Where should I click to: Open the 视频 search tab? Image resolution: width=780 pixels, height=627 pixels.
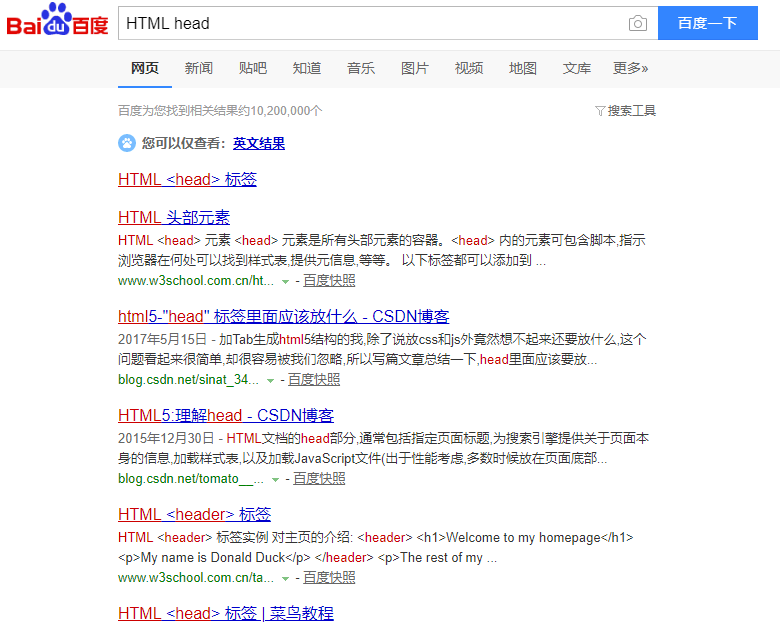point(468,68)
